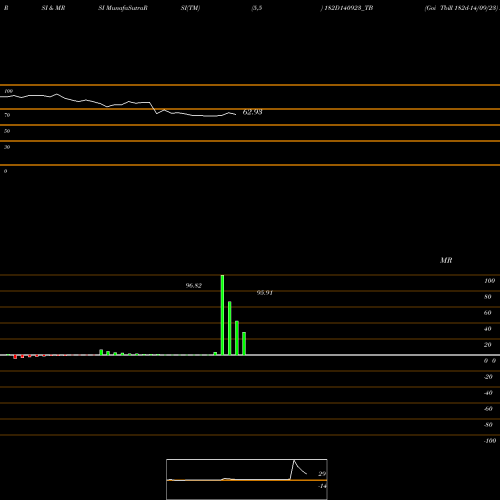Click the RSI axis label 70
The width and height of the screenshot is (500, 500).
point(7,115)
